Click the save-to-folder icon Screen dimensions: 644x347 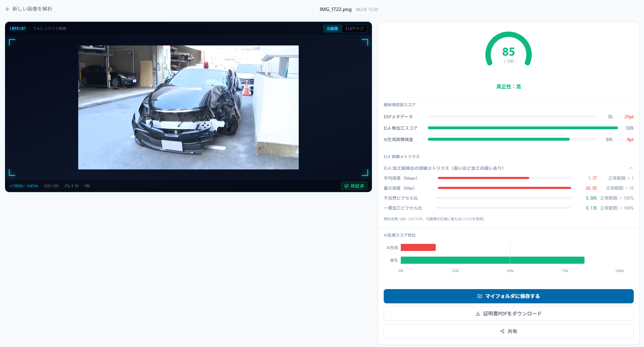click(480, 296)
